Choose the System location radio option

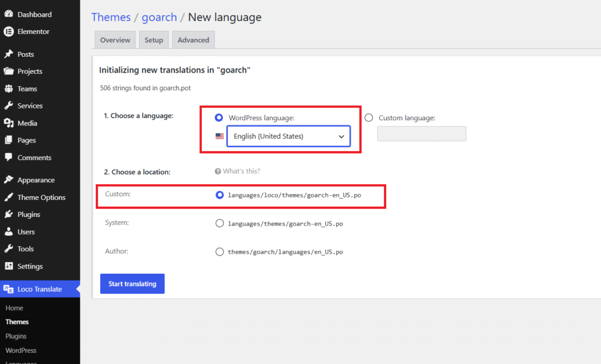coord(220,223)
